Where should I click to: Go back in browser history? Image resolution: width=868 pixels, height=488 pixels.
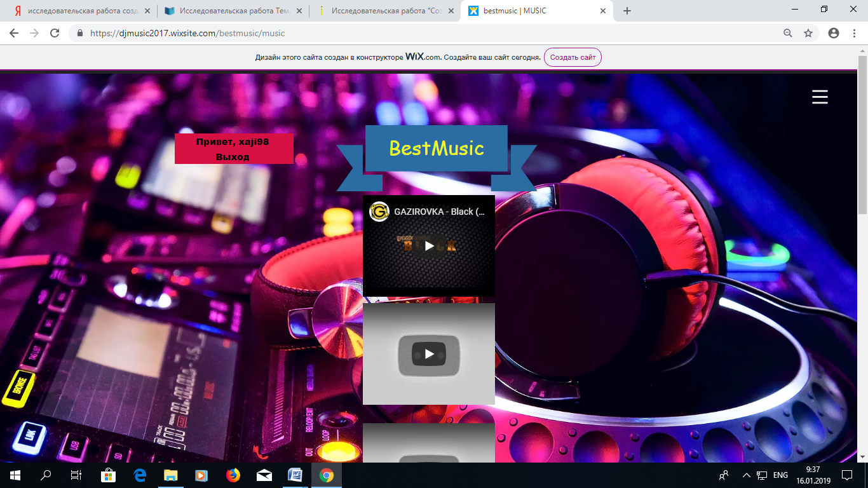pyautogui.click(x=14, y=33)
